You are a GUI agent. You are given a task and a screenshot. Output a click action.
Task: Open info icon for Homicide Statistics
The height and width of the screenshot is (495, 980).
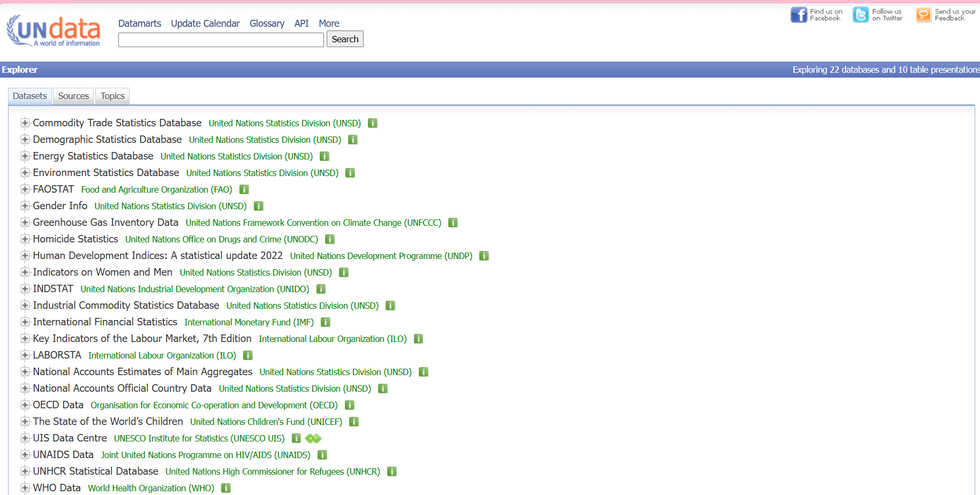pyautogui.click(x=330, y=239)
